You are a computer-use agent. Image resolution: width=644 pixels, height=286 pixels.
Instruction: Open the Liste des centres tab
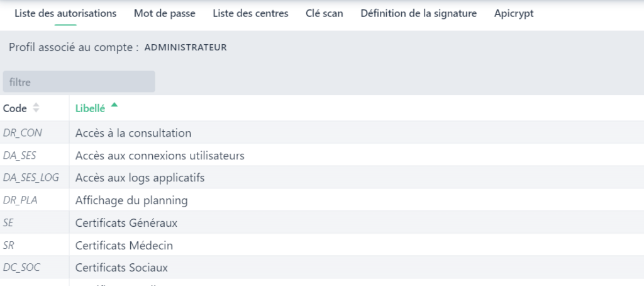250,13
